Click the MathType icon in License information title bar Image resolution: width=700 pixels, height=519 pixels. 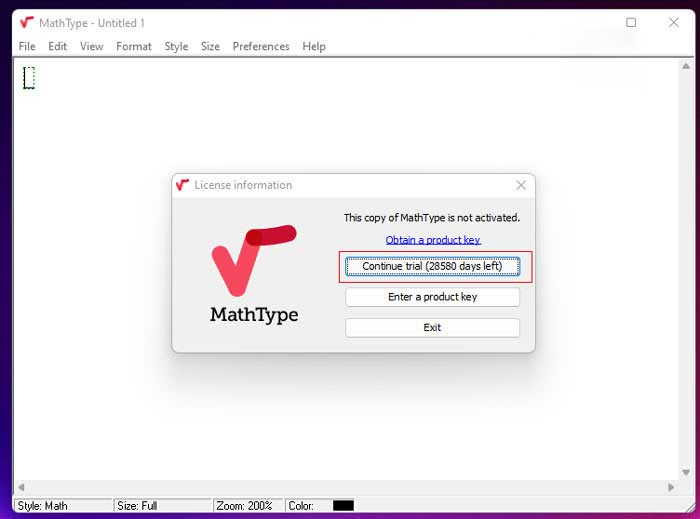182,185
